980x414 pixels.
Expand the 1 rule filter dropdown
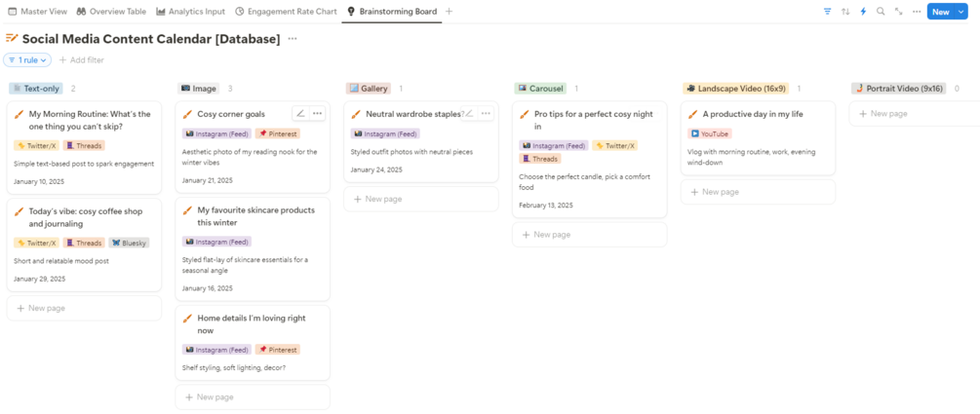(27, 60)
